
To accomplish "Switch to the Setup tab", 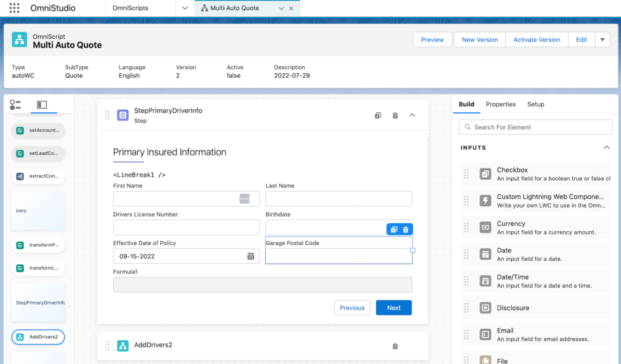I will [535, 104].
